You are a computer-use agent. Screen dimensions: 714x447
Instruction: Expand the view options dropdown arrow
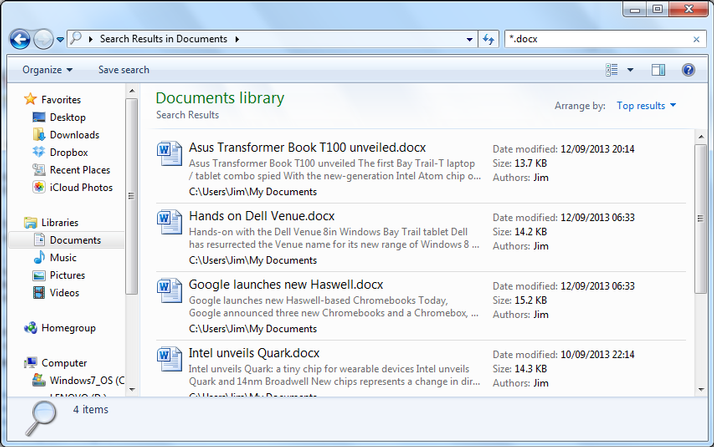click(x=630, y=70)
